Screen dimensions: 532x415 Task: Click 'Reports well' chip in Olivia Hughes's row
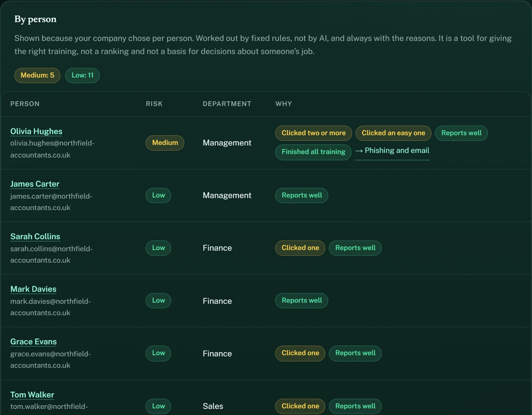coord(461,133)
